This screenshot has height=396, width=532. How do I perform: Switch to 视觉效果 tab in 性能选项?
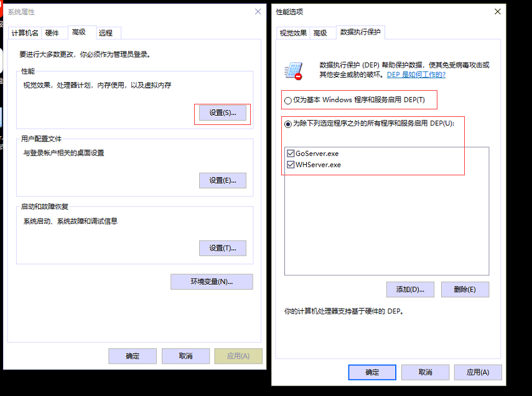pyautogui.click(x=293, y=33)
